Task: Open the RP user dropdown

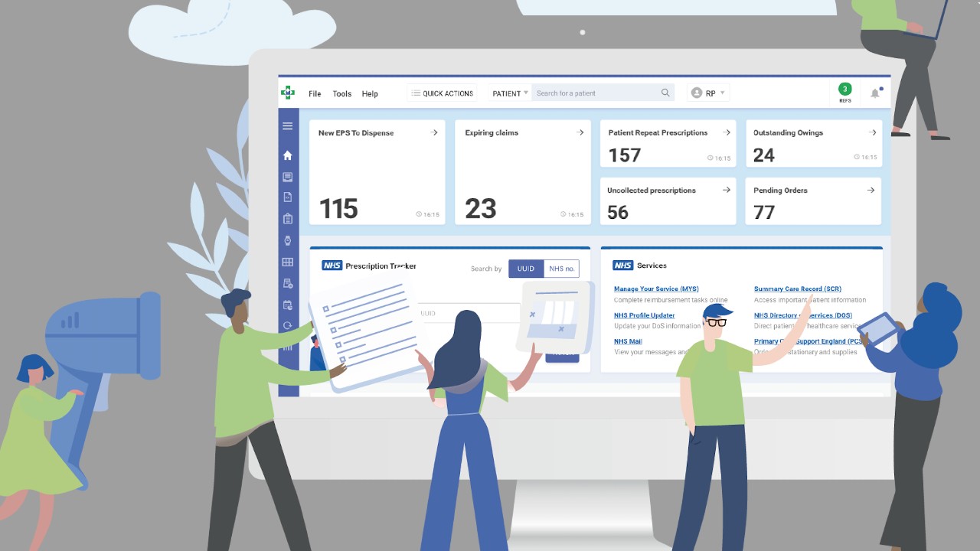Action: [708, 93]
